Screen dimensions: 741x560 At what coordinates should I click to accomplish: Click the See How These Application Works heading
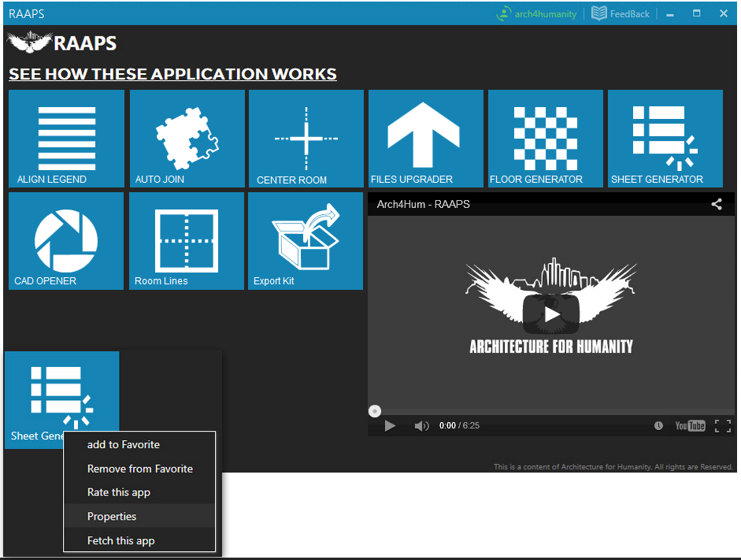click(173, 74)
